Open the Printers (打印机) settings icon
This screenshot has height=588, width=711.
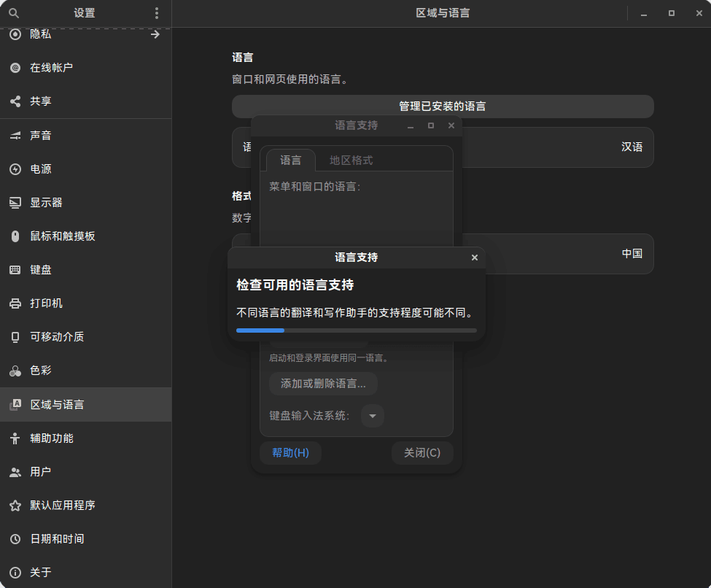pyautogui.click(x=16, y=303)
